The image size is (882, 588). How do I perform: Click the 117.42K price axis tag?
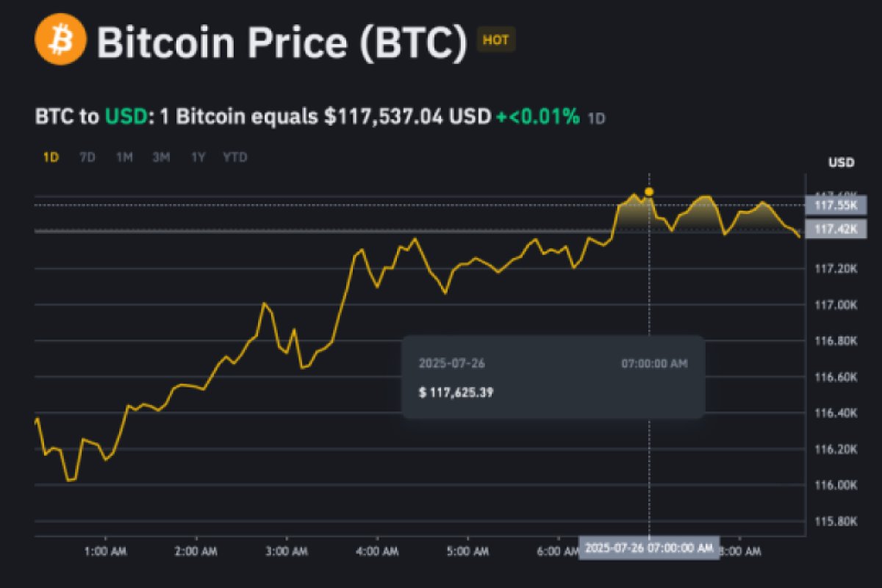tap(836, 230)
